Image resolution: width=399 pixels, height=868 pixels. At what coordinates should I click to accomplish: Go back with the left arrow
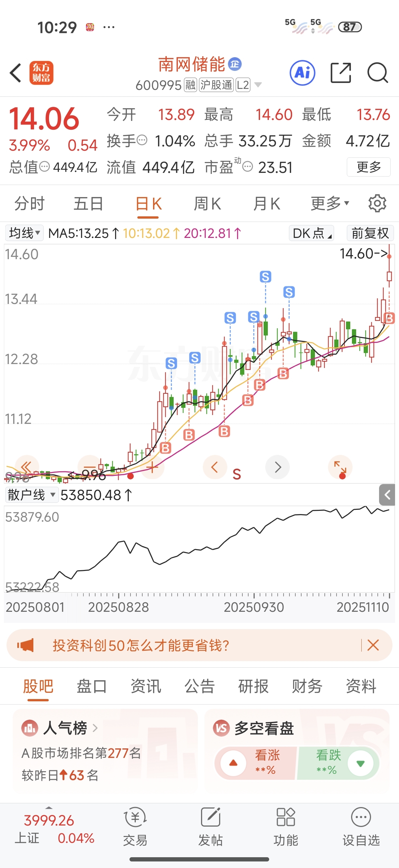[x=15, y=73]
